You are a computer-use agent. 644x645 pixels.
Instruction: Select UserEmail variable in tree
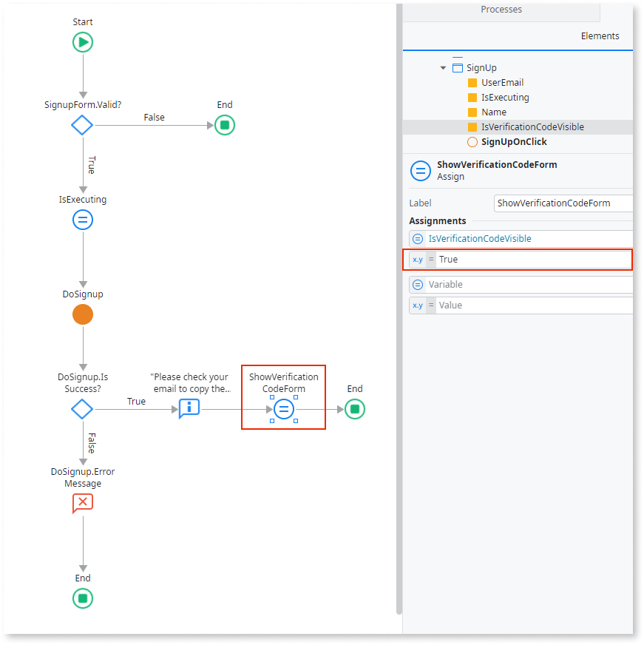502,83
